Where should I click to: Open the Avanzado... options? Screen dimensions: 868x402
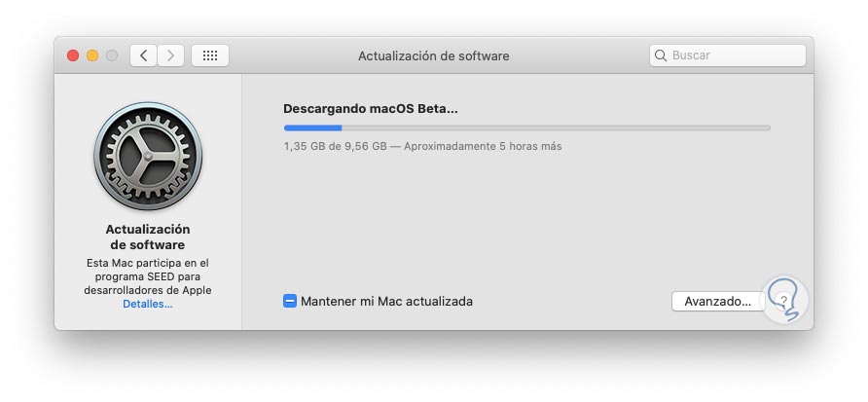tap(717, 302)
